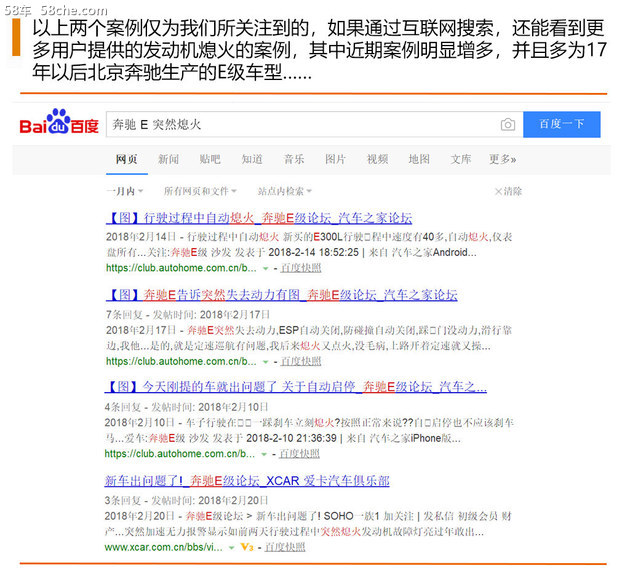
Task: Expand arrow beside xcar.com.cn URL
Action: pos(231,548)
